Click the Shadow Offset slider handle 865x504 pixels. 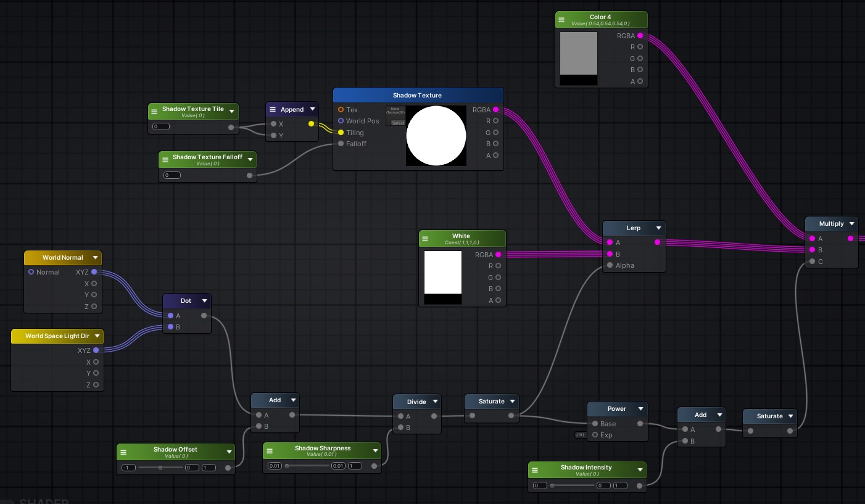(x=160, y=468)
